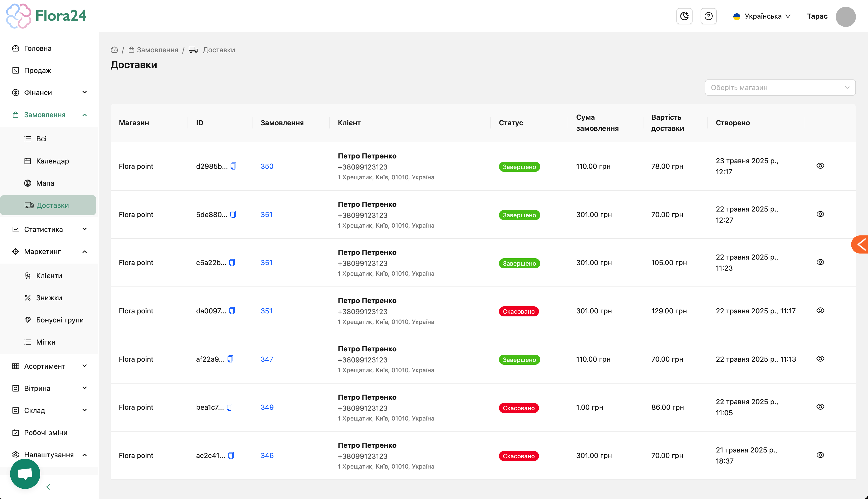Click Скасовано status badge for order 349
This screenshot has height=499, width=868.
point(519,408)
